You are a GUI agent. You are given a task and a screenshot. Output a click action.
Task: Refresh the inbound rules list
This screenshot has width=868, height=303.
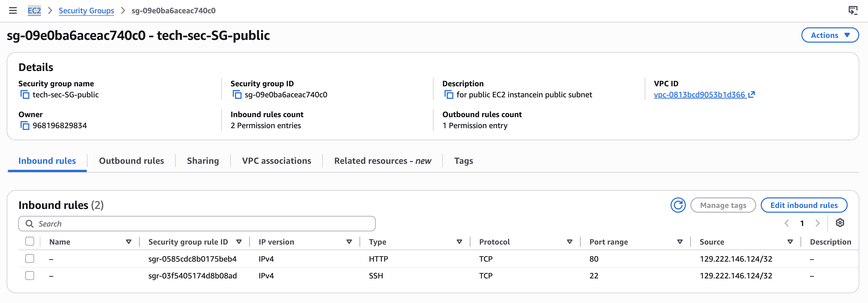pyautogui.click(x=678, y=205)
